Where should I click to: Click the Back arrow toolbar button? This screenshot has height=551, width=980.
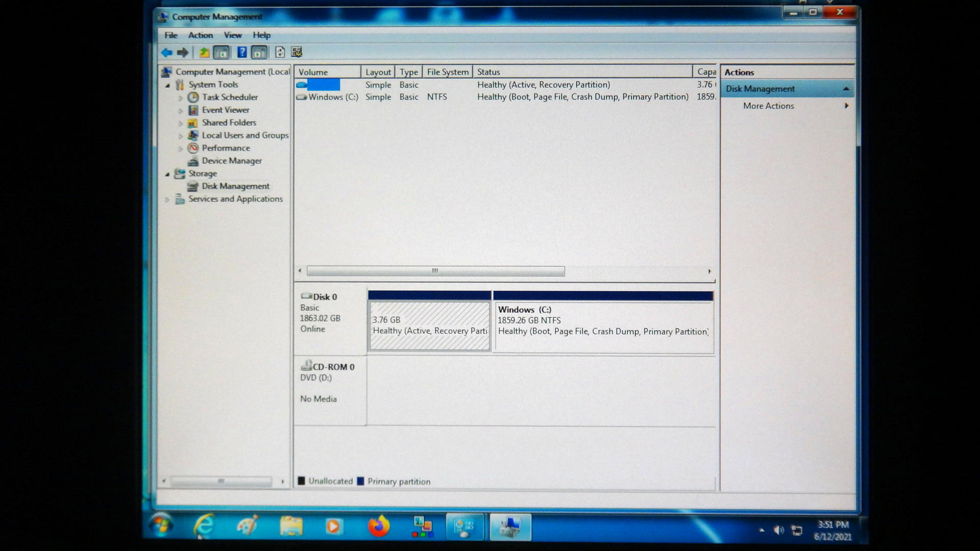166,52
